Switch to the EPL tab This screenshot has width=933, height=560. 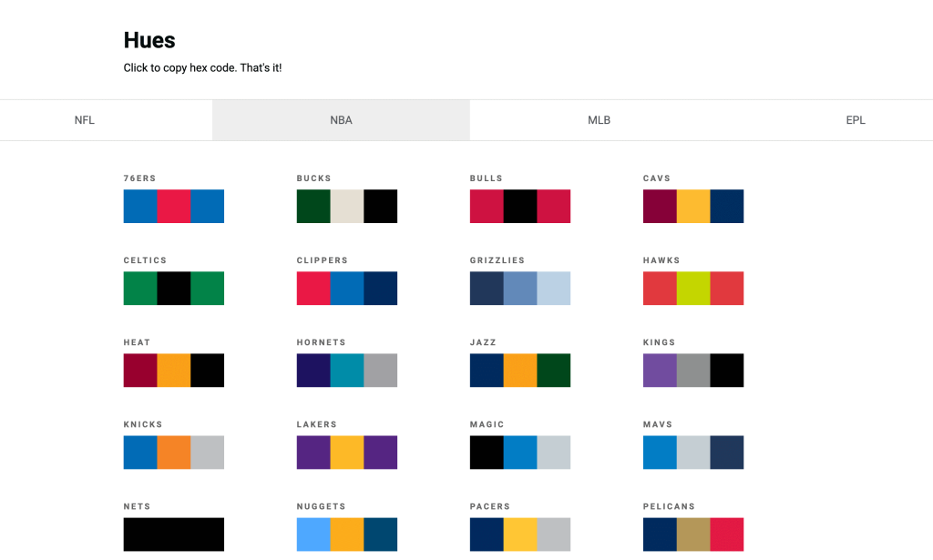855,120
